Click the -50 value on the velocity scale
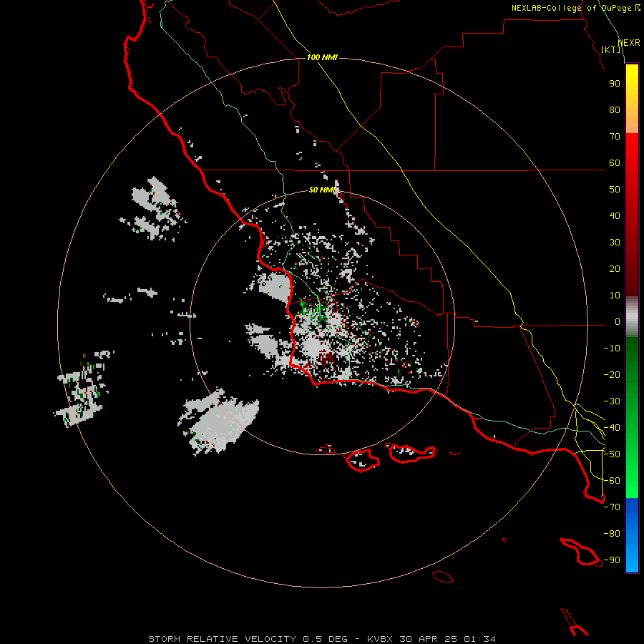The height and width of the screenshot is (644, 644). (x=612, y=454)
